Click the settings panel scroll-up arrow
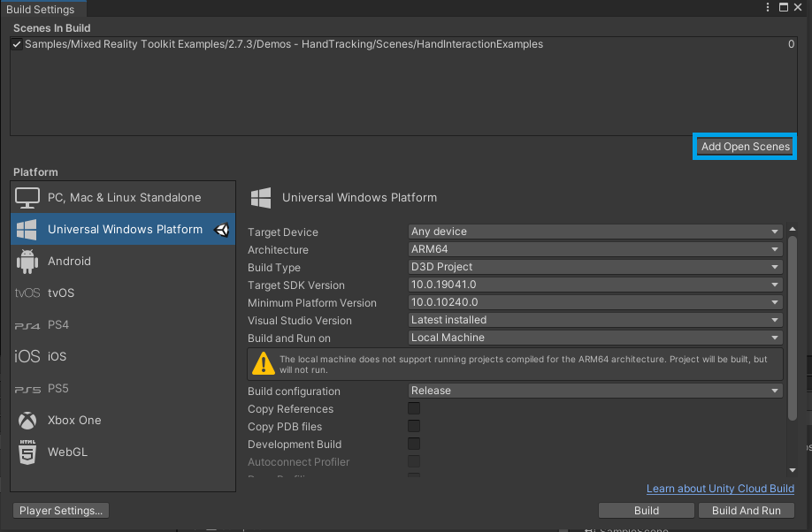This screenshot has width=812, height=532. (x=793, y=229)
